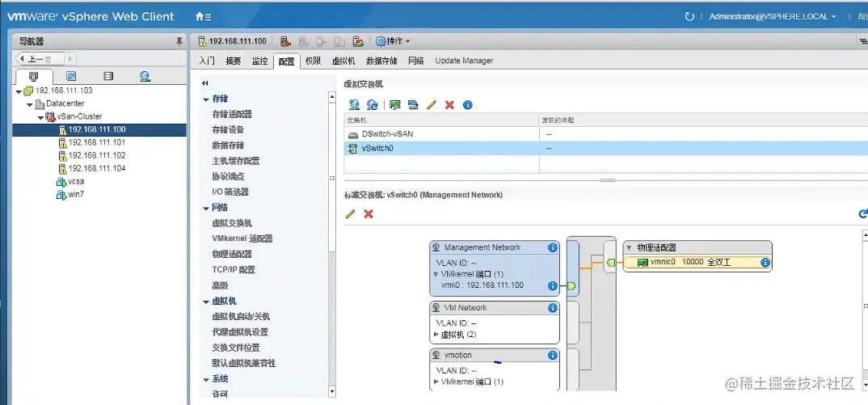Switch to the 虚拟机 tab
This screenshot has width=868, height=405.
[343, 61]
